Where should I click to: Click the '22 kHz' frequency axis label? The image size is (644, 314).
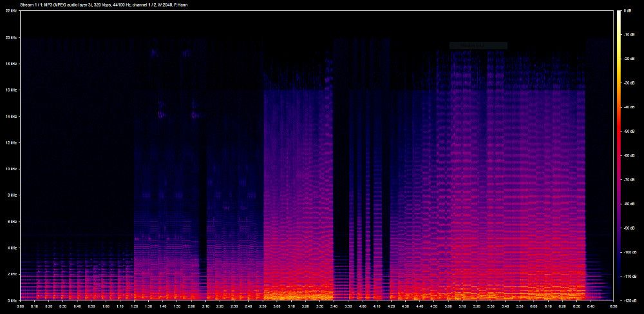[x=11, y=11]
